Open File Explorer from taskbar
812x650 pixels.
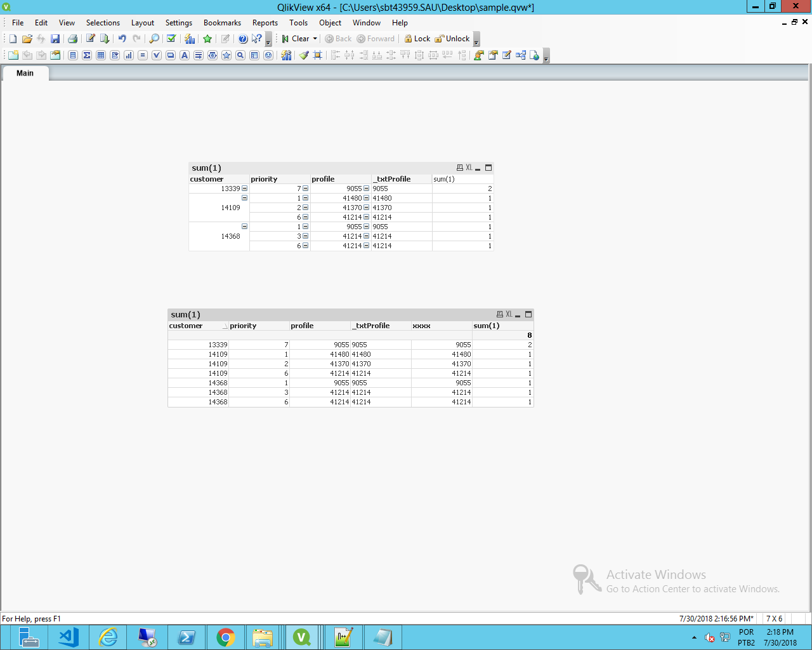pos(263,637)
